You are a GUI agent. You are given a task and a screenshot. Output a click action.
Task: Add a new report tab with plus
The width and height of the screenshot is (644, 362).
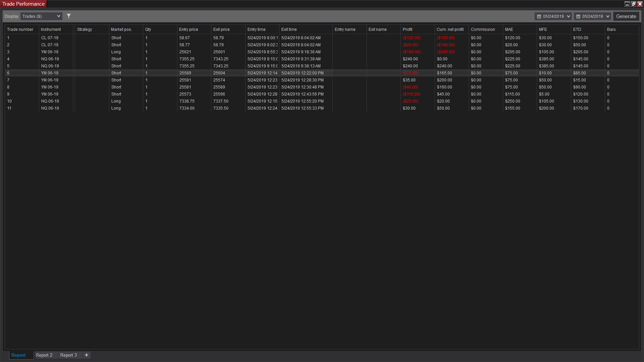click(x=87, y=355)
